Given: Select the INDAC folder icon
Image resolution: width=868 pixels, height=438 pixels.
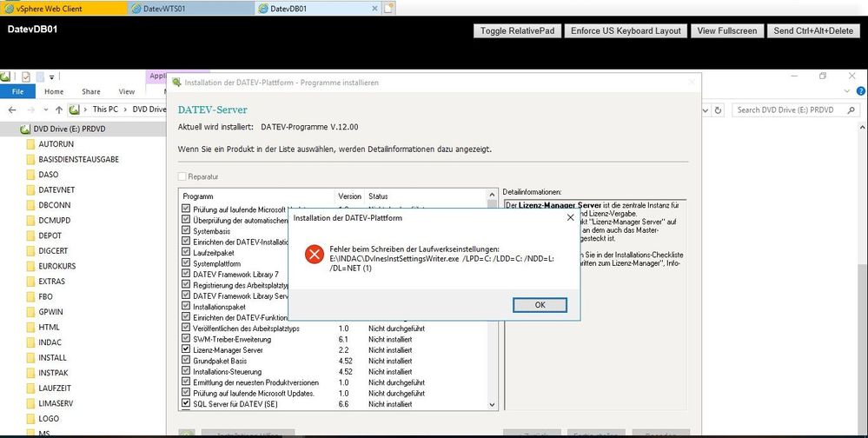Looking at the screenshot, I should [30, 342].
